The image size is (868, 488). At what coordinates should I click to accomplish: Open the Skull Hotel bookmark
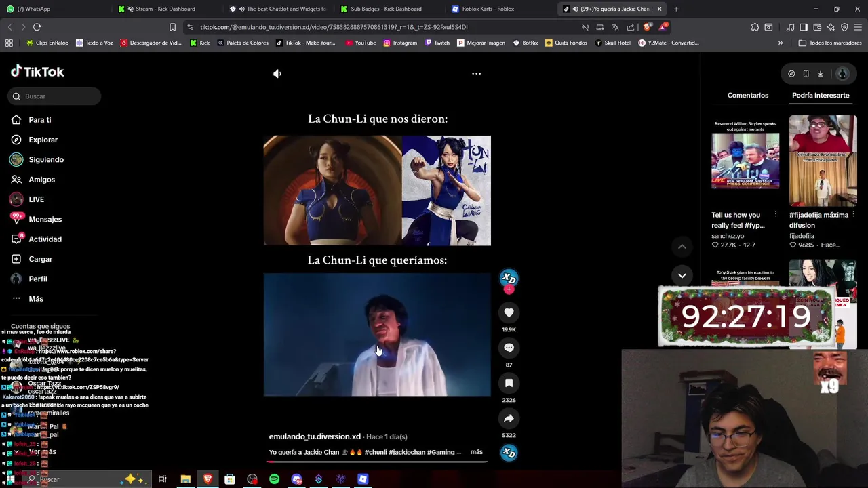(x=612, y=43)
